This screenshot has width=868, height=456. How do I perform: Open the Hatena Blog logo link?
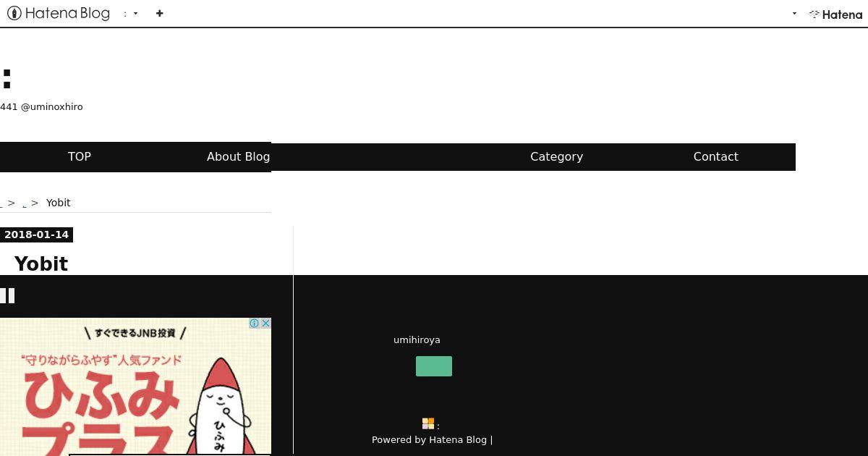[59, 13]
